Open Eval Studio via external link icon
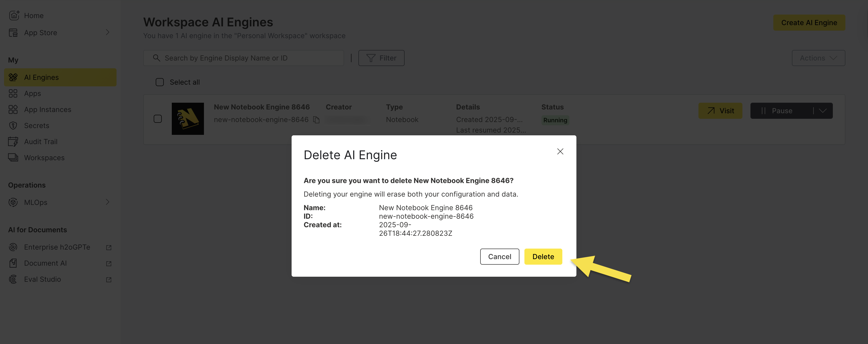Viewport: 868px width, 344px height. point(108,279)
